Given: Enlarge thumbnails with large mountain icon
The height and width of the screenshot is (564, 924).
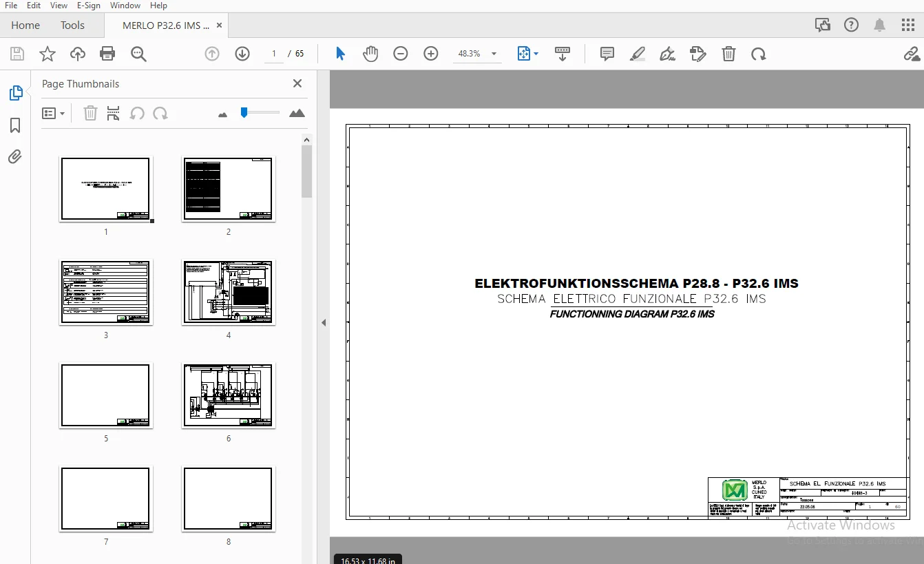Looking at the screenshot, I should tap(297, 113).
